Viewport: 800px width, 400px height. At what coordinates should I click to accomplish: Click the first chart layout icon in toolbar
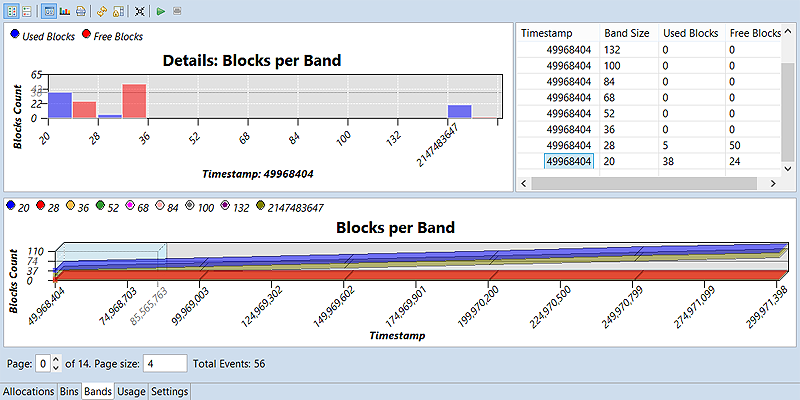tap(11, 11)
